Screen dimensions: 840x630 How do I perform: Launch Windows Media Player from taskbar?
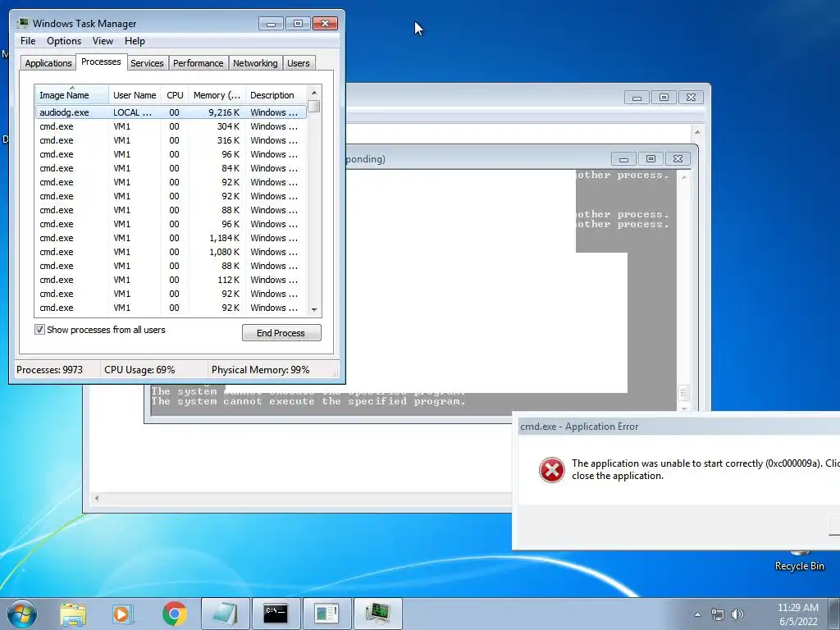(122, 614)
